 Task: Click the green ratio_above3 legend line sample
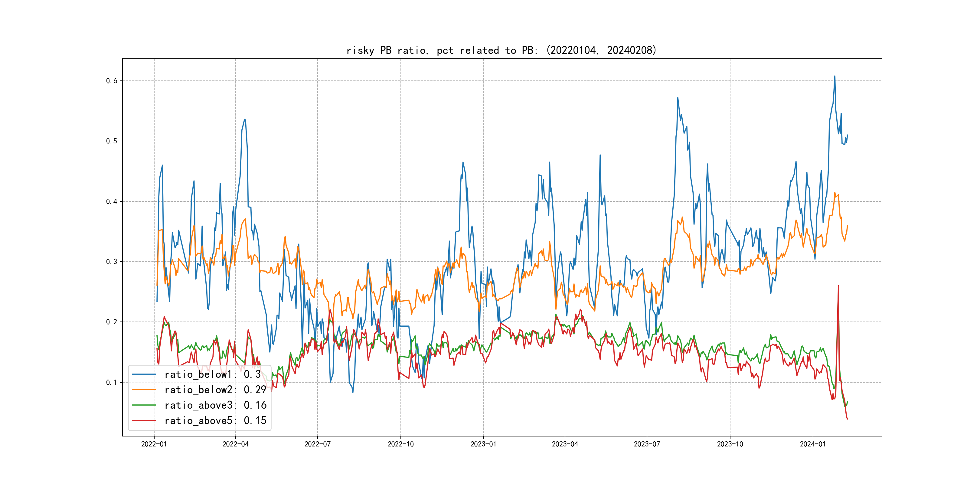(144, 405)
